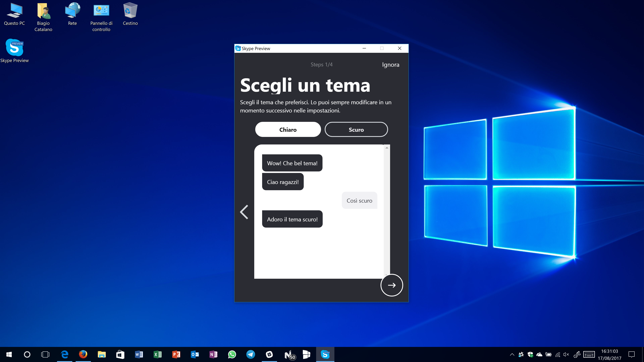Click the 'Wow! Che bel tema!' message bubble
644x362 pixels.
tap(292, 163)
